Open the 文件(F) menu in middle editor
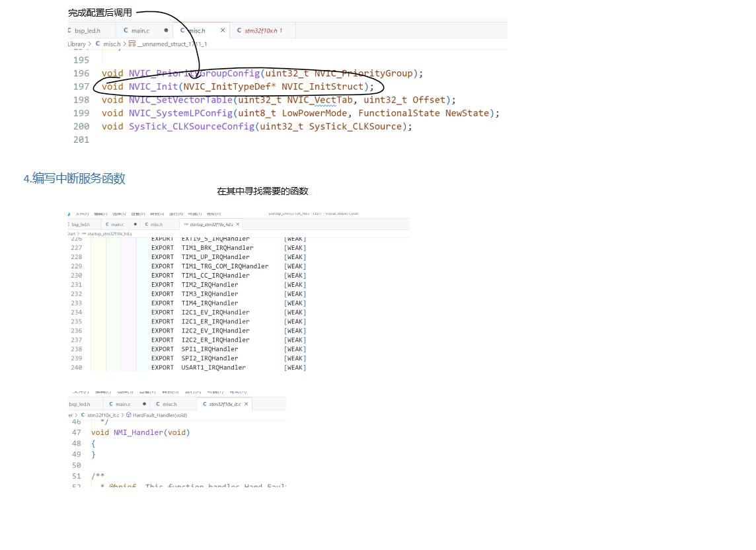Viewport: 756px width, 550px height. (82, 214)
